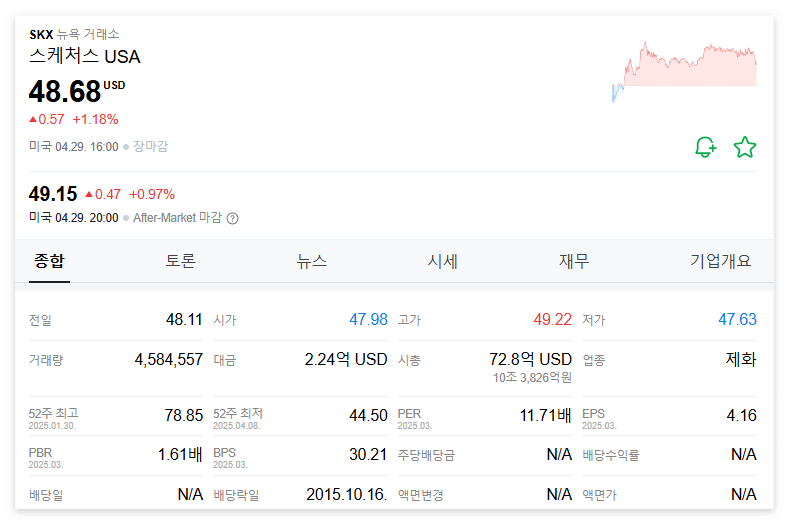Click the 액면변경 label
Viewport: 789px width, 524px height.
tap(421, 495)
